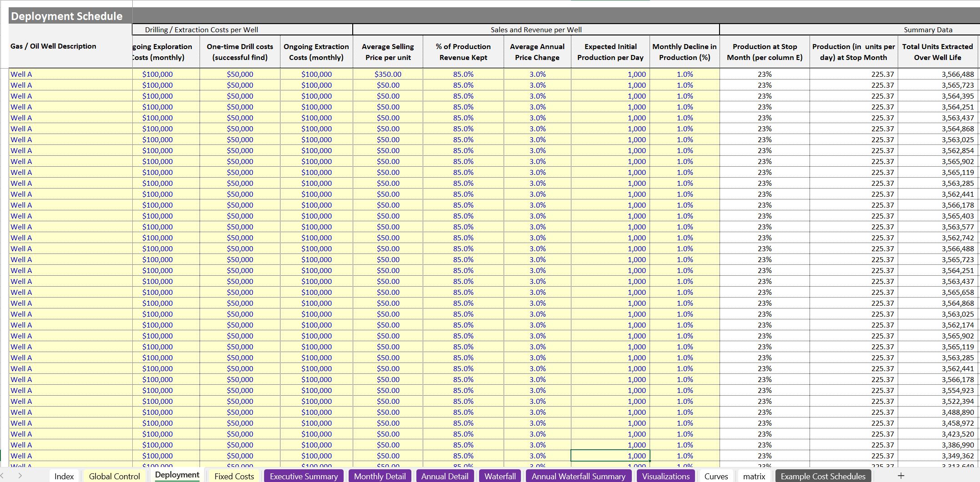Open the Waterfall sheet tab
The height and width of the screenshot is (482, 980).
[500, 476]
